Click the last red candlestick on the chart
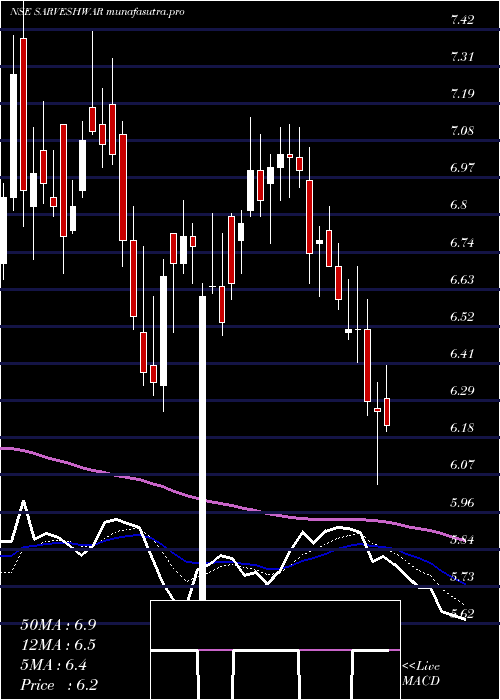 387,412
